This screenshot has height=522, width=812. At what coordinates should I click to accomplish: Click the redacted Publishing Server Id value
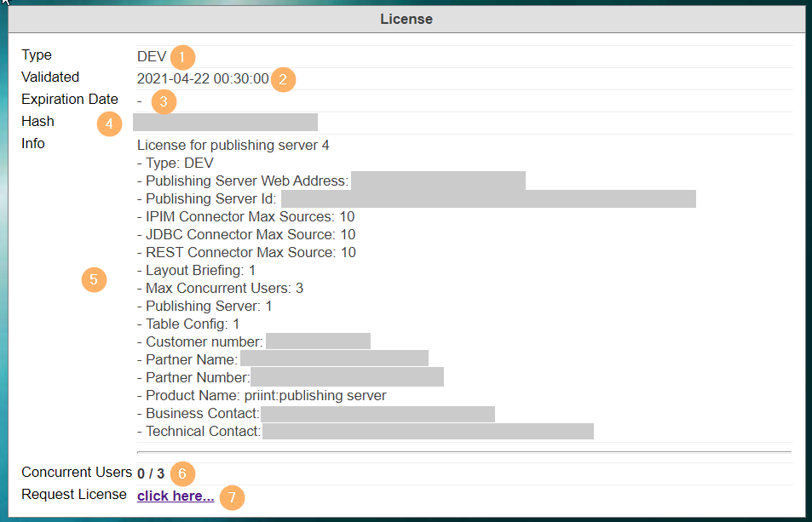pos(488,198)
